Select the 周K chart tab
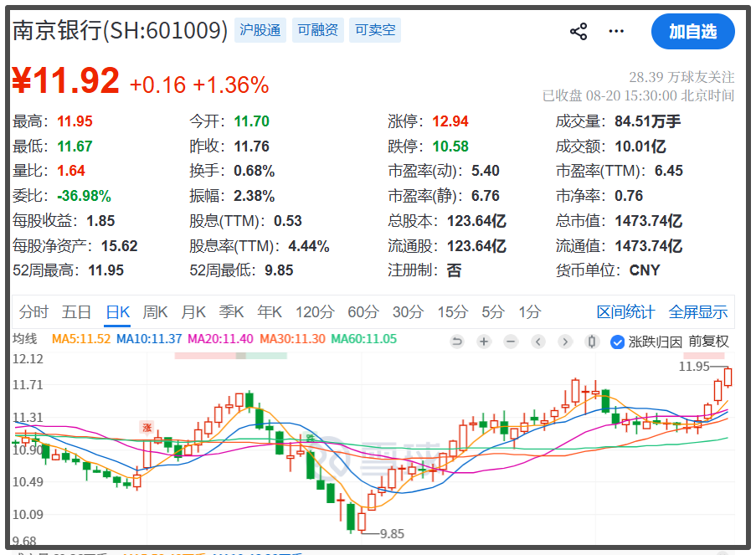The height and width of the screenshot is (555, 756). pos(155,312)
